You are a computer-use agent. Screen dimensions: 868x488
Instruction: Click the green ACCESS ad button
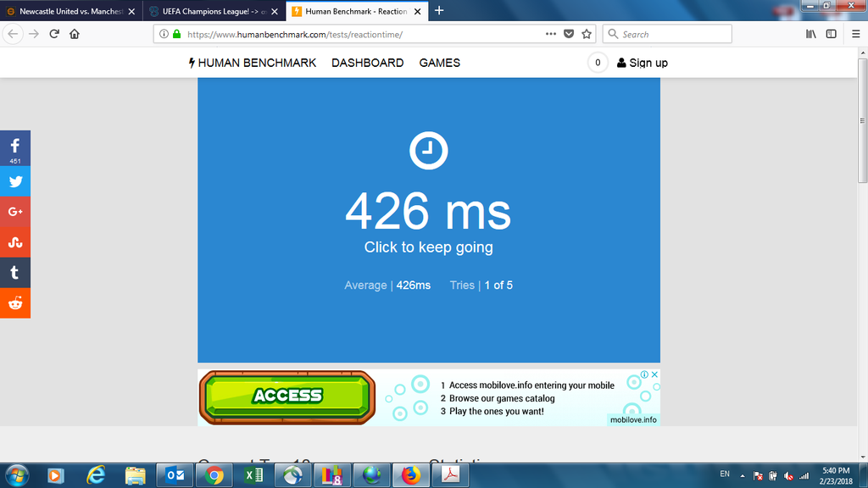(287, 397)
